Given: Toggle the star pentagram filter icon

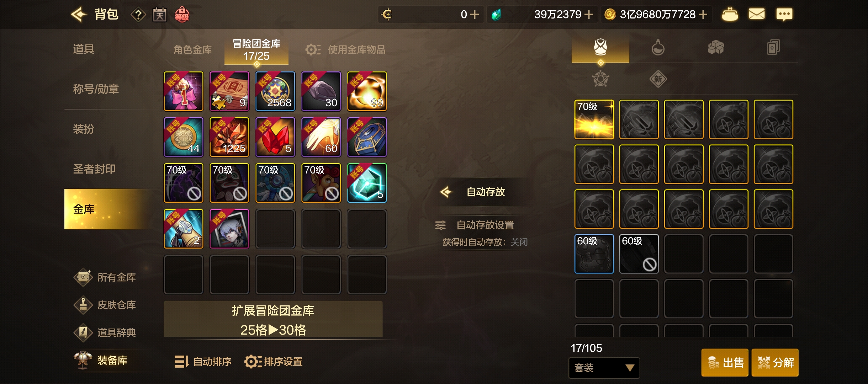Looking at the screenshot, I should pos(600,79).
